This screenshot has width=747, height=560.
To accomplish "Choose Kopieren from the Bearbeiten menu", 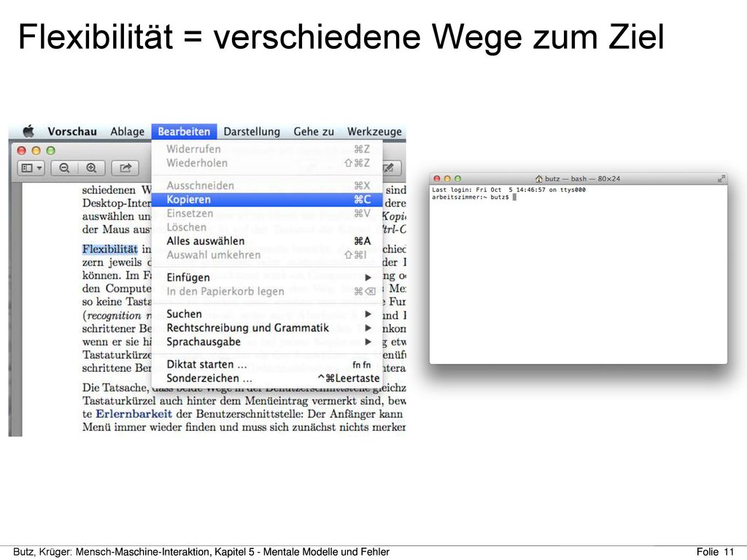I will [x=267, y=200].
